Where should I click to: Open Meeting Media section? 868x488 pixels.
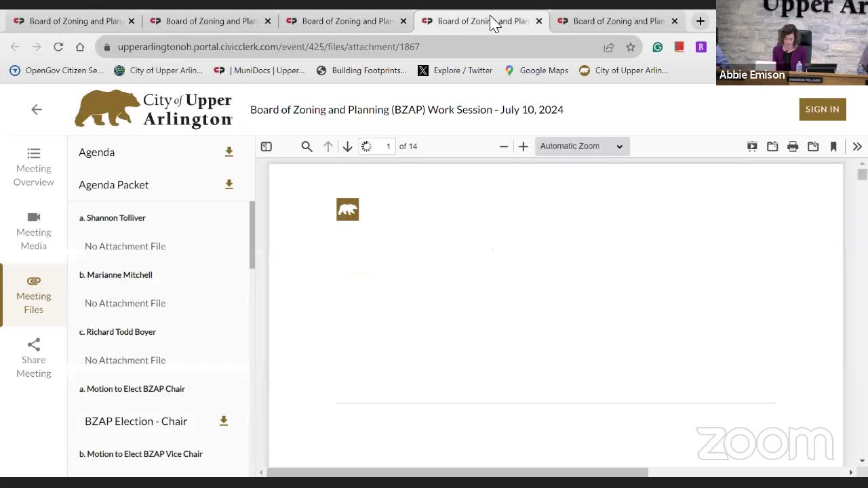33,230
